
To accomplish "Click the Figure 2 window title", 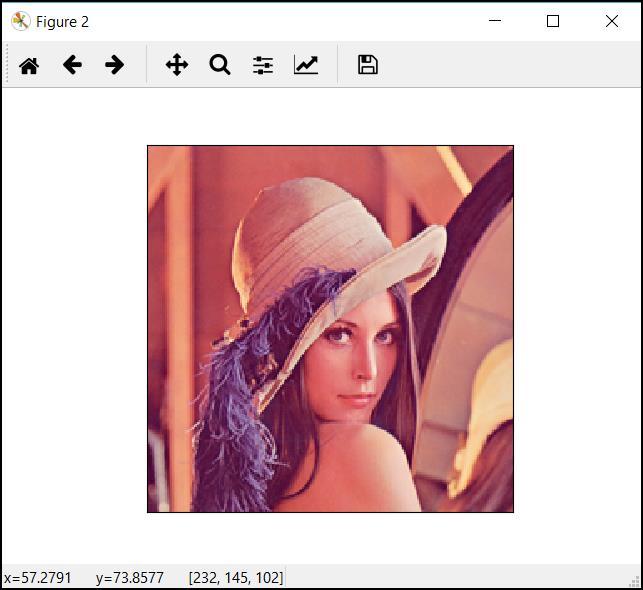I will pos(62,22).
